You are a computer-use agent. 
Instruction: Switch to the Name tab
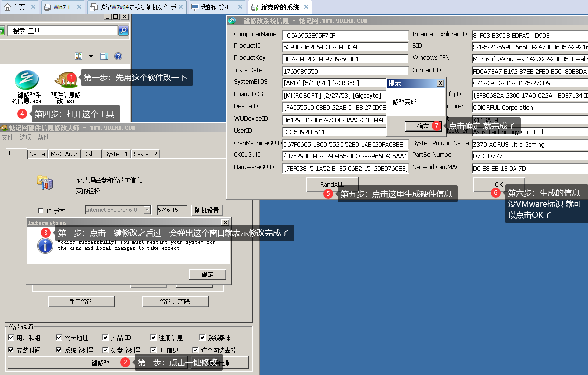[37, 154]
